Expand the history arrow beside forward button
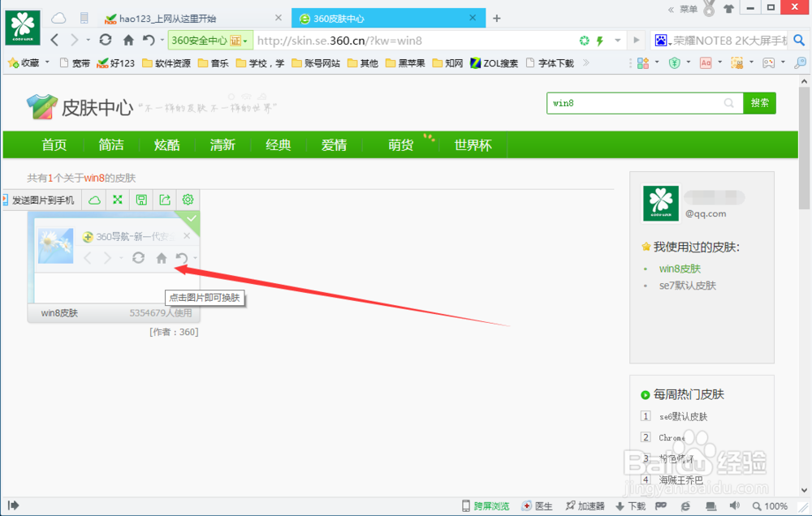The image size is (812, 516). [88, 40]
